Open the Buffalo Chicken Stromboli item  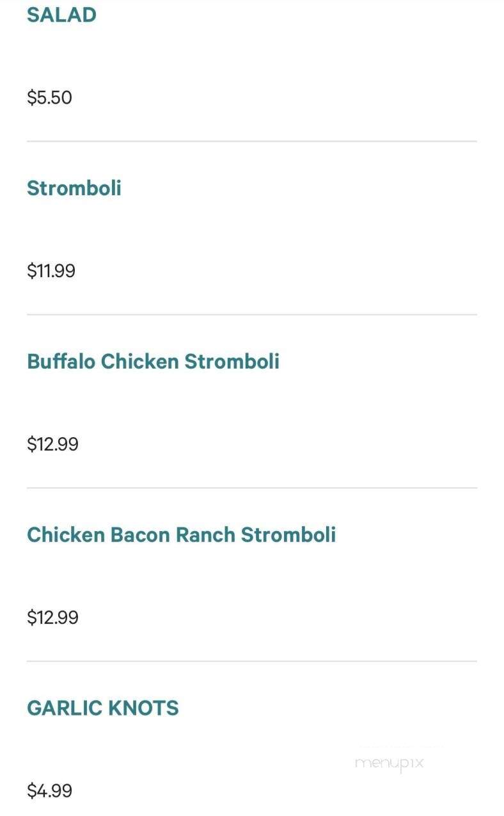153,362
